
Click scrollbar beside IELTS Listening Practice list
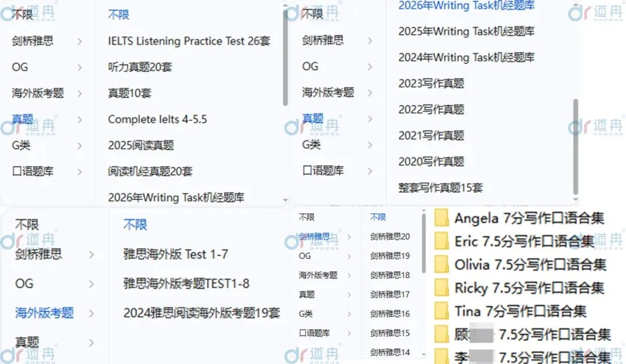click(285, 58)
